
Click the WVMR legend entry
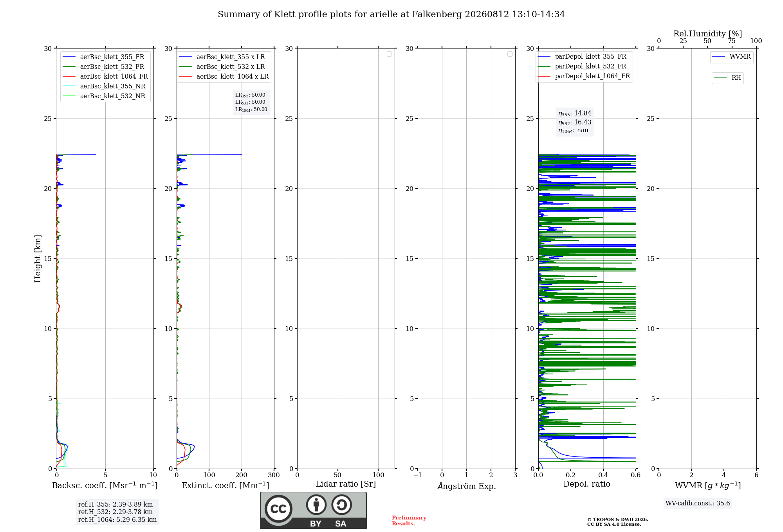[731, 57]
